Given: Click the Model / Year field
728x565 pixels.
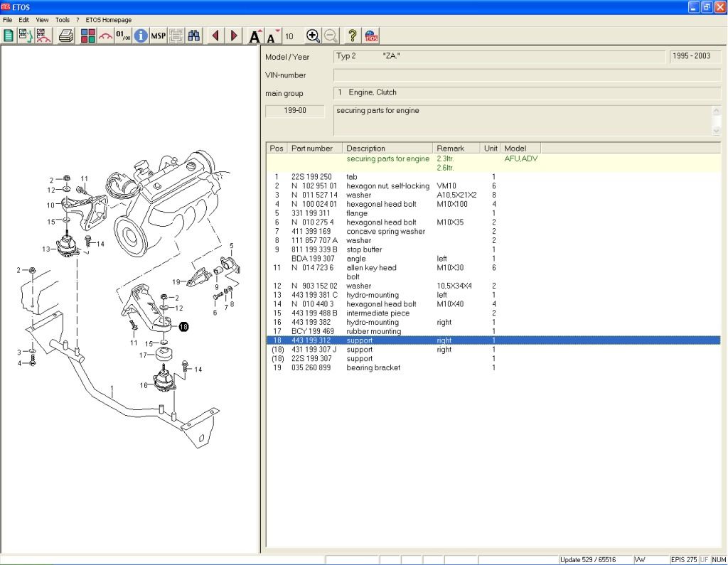Looking at the screenshot, I should (499, 56).
